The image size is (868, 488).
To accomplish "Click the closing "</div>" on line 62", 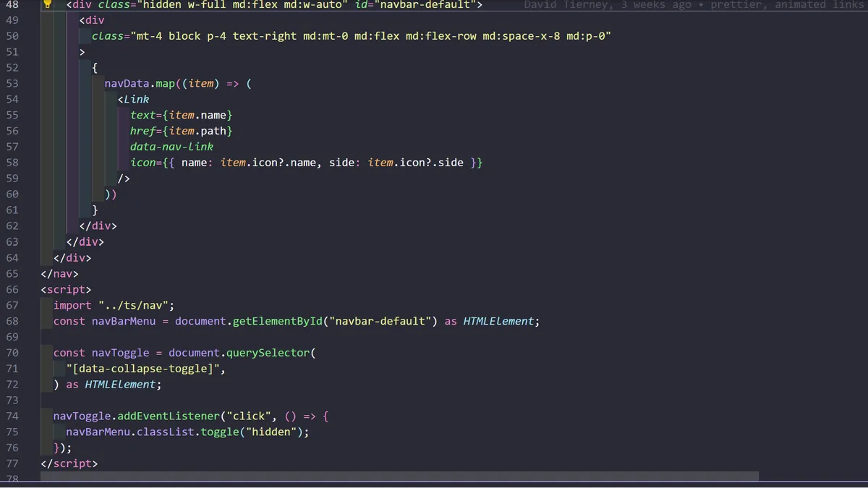I will [98, 226].
